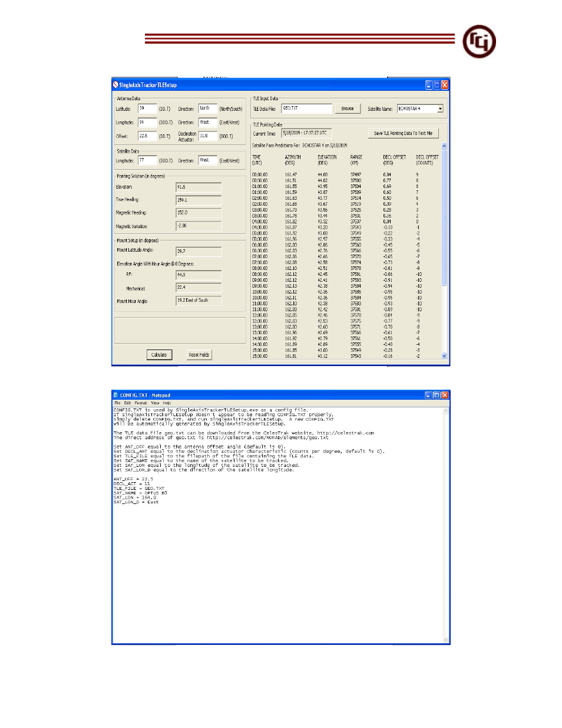Click the antenna Latitude input field
This screenshot has width=562, height=728.
[147, 108]
